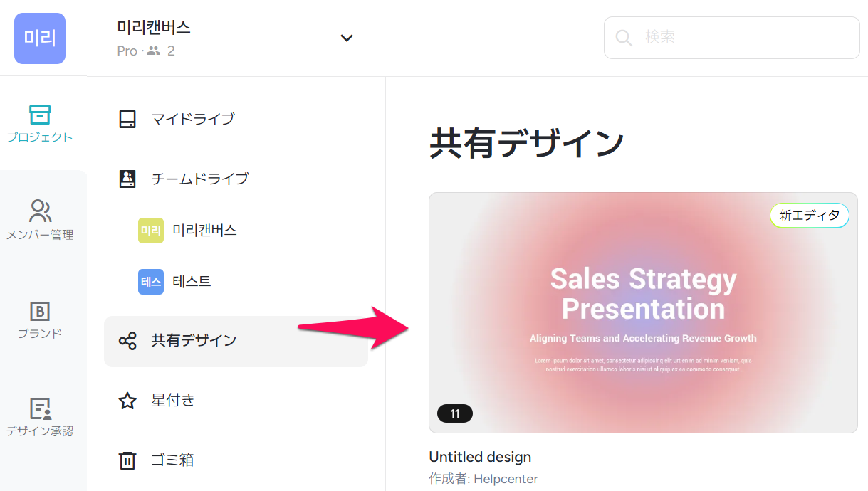868x491 pixels.
Task: Click the Team Drive (チームドライブ) icon
Action: [127, 179]
